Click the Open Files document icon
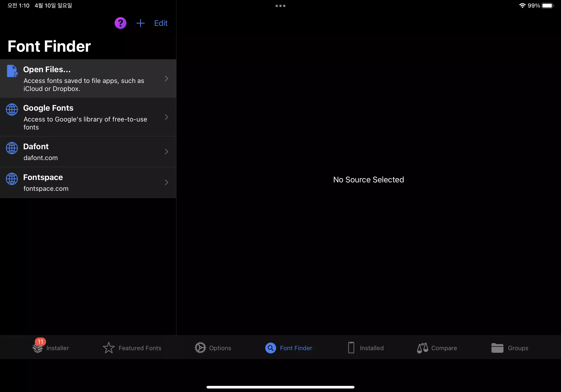This screenshot has width=561, height=392. [x=12, y=71]
